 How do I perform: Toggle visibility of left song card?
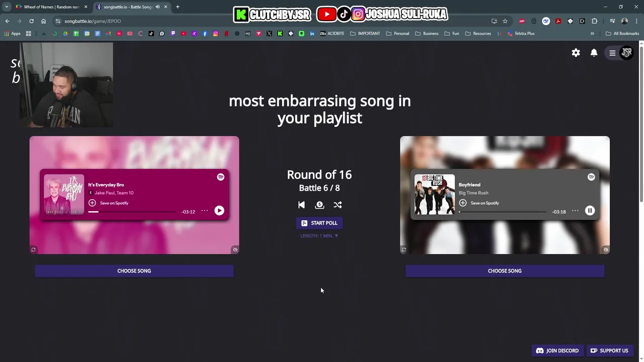tap(235, 250)
